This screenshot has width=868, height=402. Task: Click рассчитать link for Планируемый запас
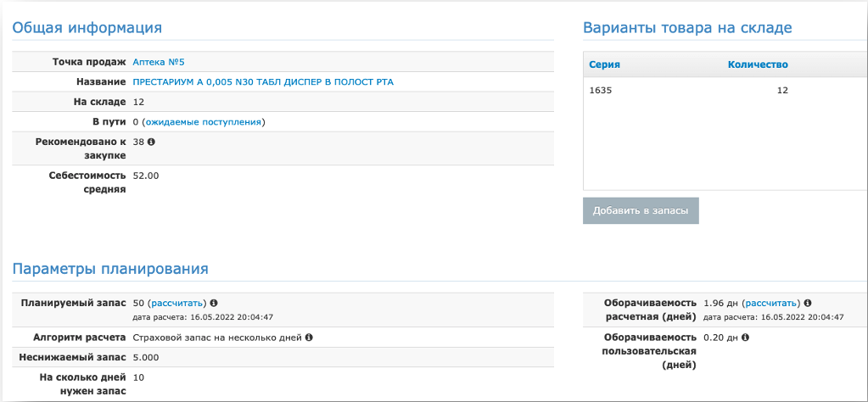point(177,303)
